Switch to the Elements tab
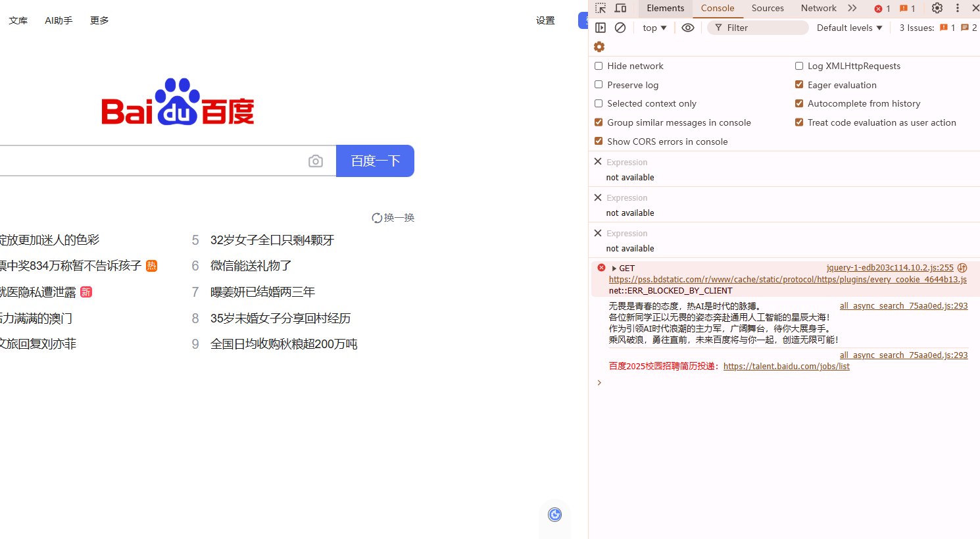 click(665, 8)
